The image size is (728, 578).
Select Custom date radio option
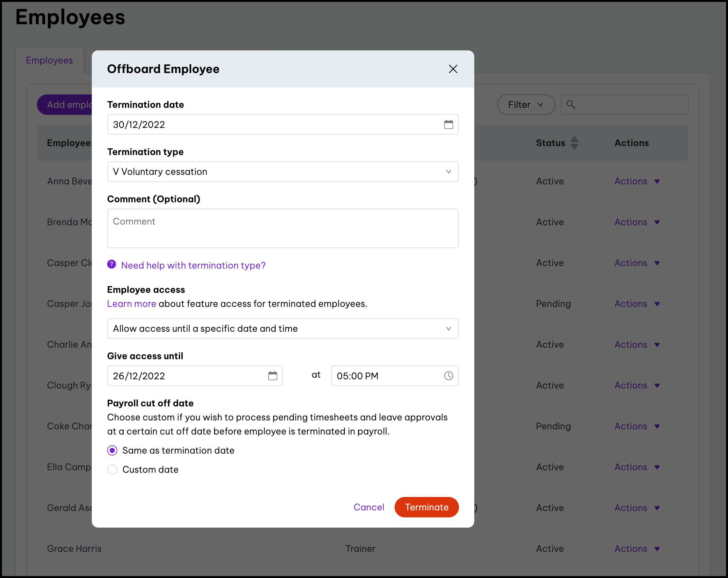pyautogui.click(x=112, y=470)
